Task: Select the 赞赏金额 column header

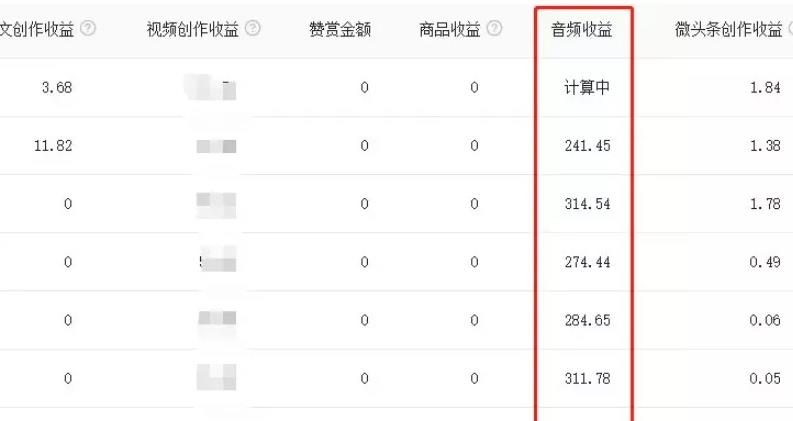Action: (x=340, y=30)
